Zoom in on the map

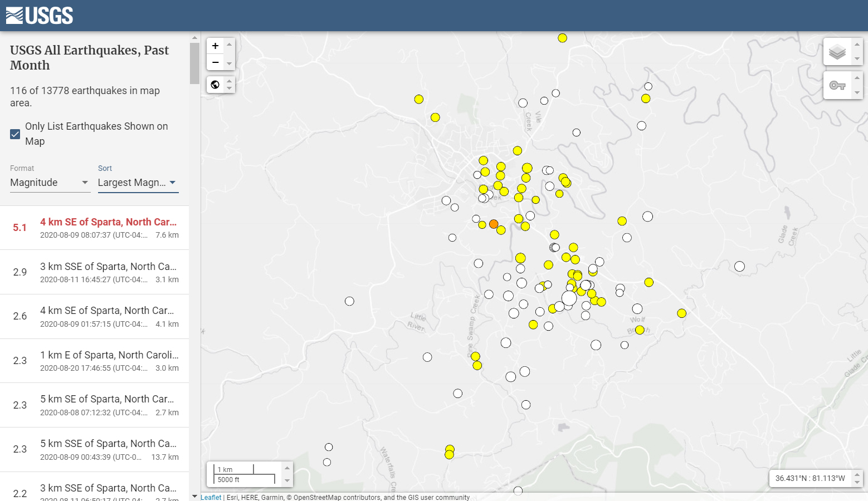(x=216, y=46)
